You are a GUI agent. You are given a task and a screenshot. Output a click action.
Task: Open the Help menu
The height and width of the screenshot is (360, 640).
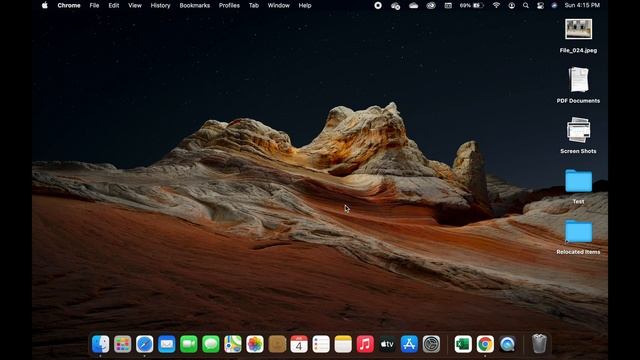(304, 5)
